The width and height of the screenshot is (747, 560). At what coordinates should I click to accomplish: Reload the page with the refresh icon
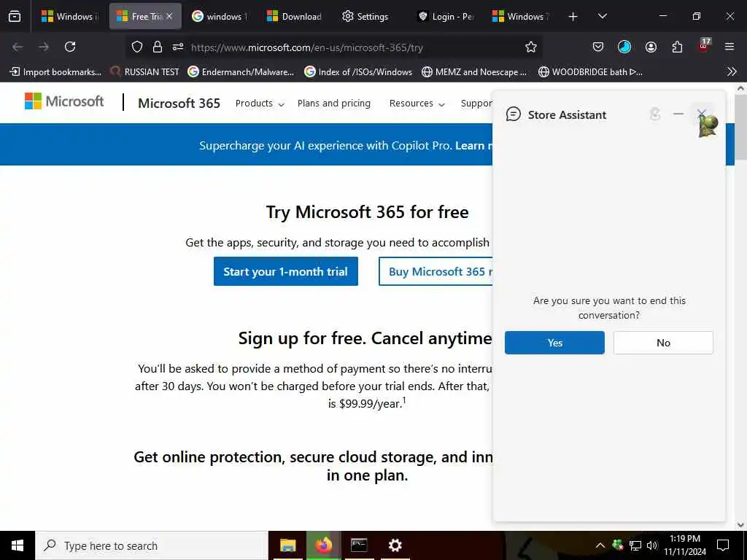pos(70,47)
